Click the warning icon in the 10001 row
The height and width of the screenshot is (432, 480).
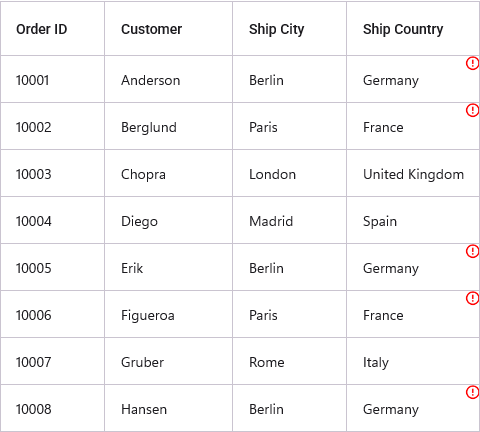click(x=472, y=63)
